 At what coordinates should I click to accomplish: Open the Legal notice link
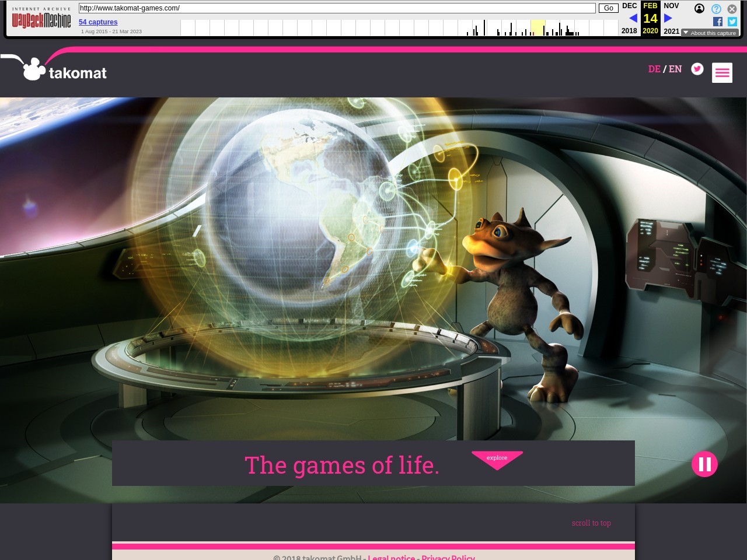pyautogui.click(x=391, y=557)
